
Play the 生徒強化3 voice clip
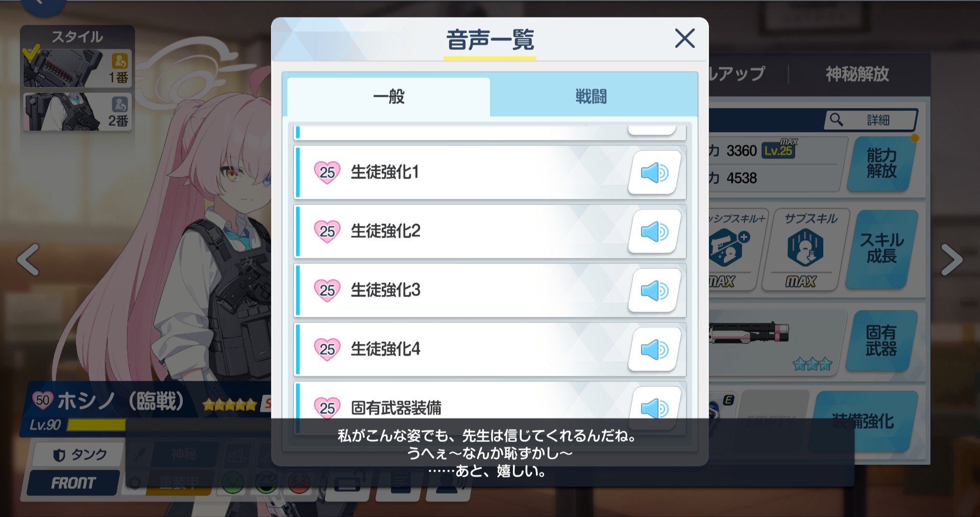(654, 291)
